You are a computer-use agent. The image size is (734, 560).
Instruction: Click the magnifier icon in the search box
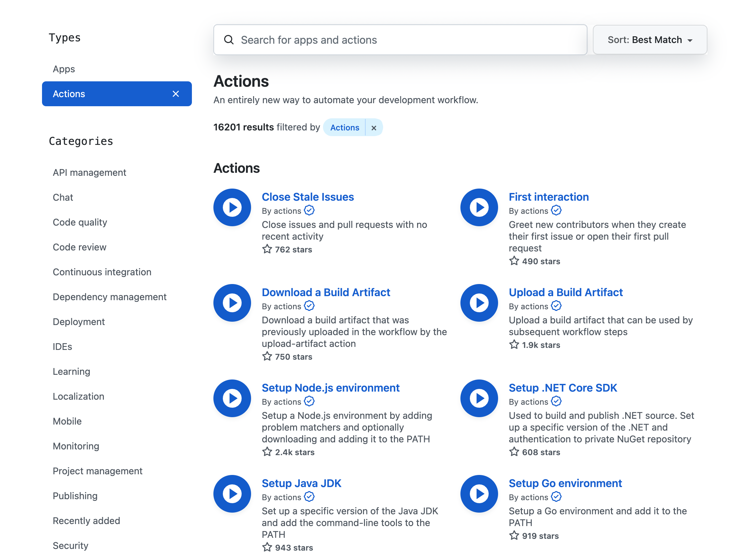tap(229, 40)
